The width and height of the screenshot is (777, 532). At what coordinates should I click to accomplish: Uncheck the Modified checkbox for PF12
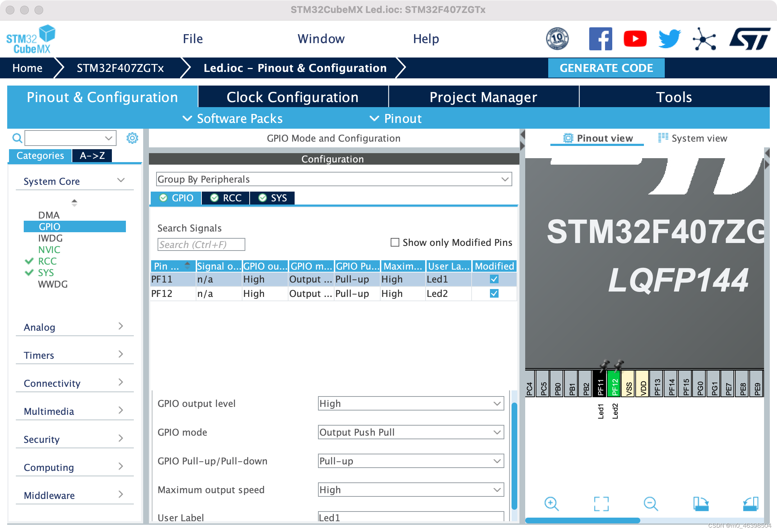click(x=494, y=293)
